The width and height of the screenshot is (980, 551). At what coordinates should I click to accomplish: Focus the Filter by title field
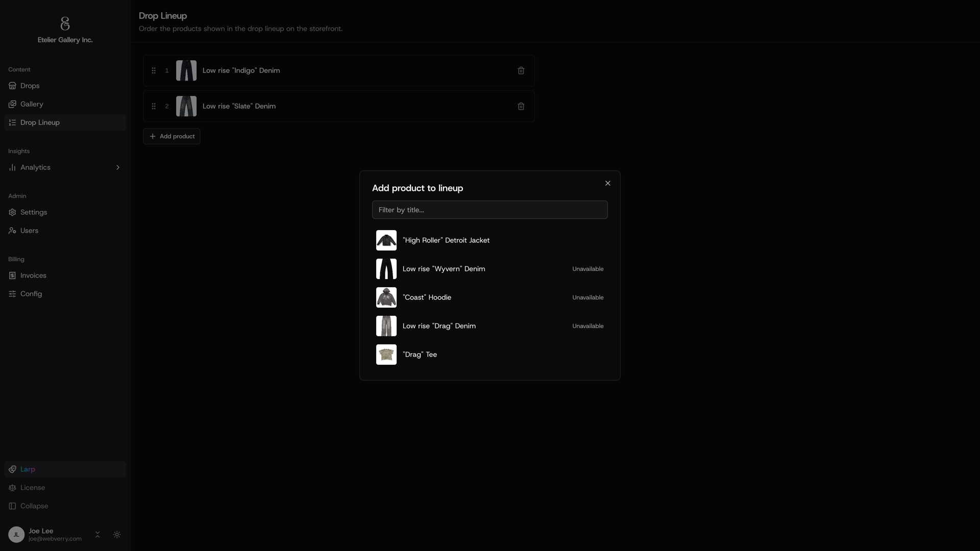click(x=490, y=210)
